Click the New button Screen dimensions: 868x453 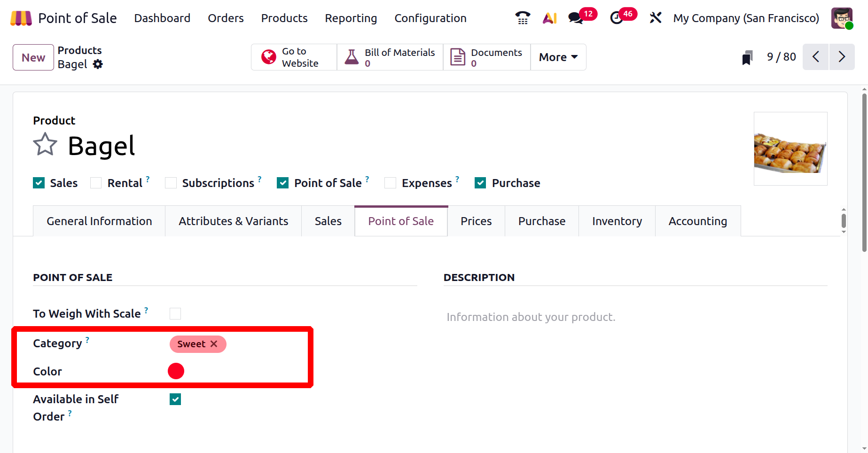(33, 57)
